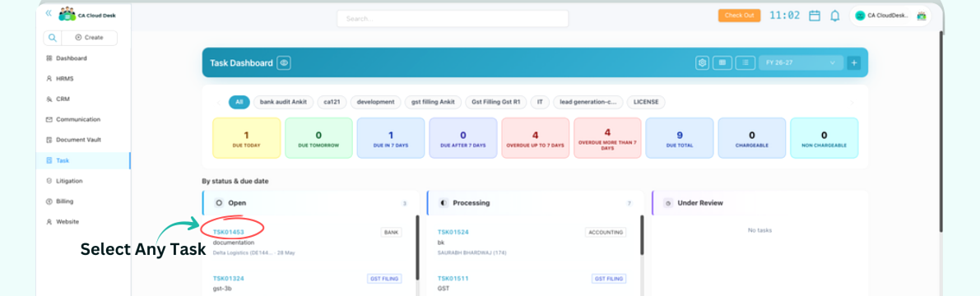980x296 pixels.
Task: Open the Due Total card
Action: pyautogui.click(x=680, y=138)
